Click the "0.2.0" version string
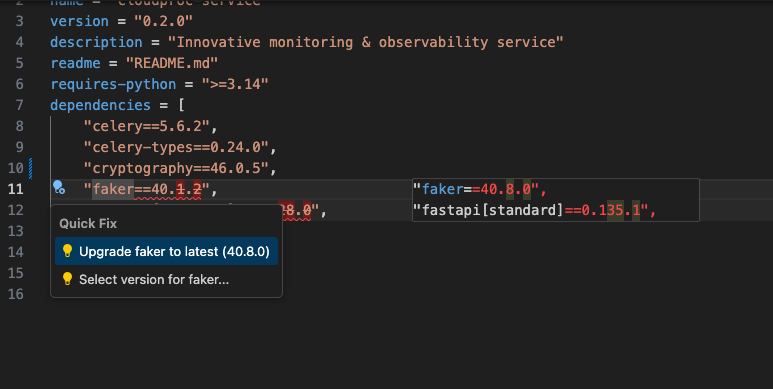The image size is (773, 389). point(163,21)
